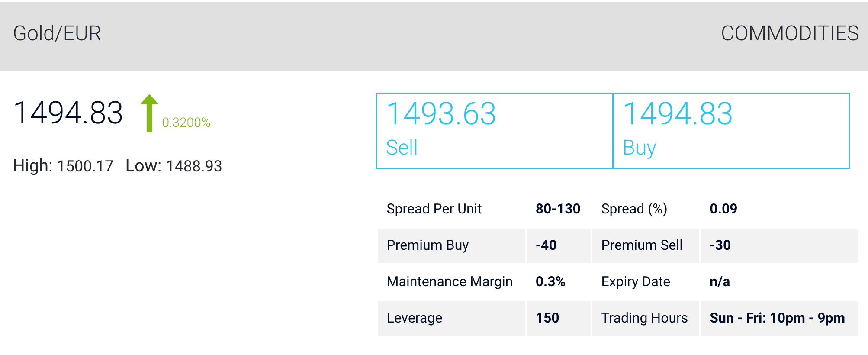
Task: Click the Low 1488.93 value
Action: tap(194, 166)
